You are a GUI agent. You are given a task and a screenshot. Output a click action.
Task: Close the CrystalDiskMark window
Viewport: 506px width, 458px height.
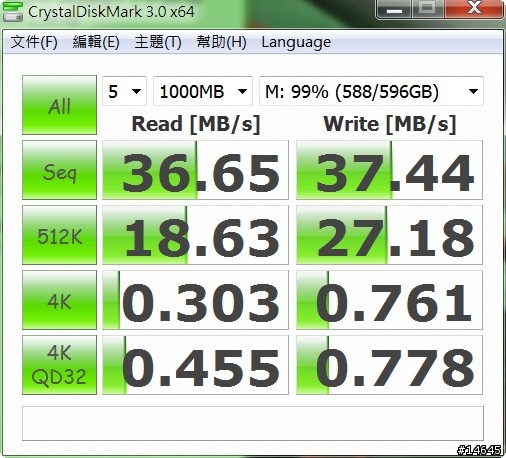pos(473,9)
